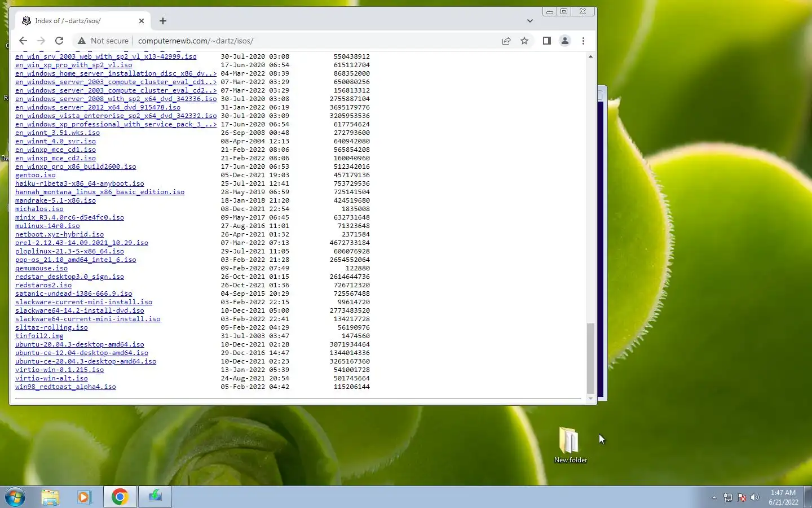Download en_win_xp_pro_with_sp2_vl.iso
The width and height of the screenshot is (812, 508).
(x=73, y=65)
